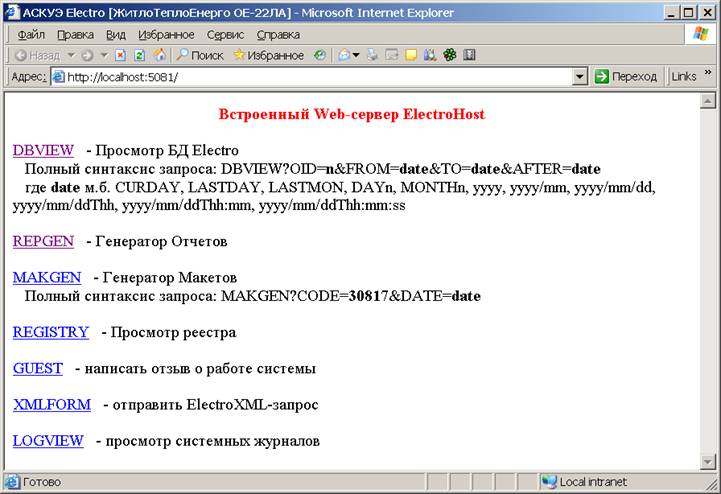Viewport: 721px width, 494px height.
Task: Open the MAKGEN link
Action: point(47,278)
